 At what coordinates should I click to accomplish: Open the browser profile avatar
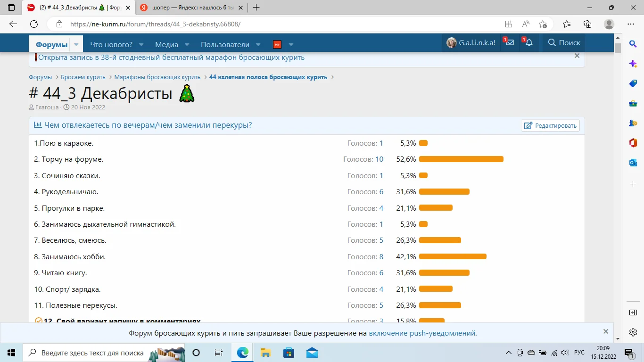coord(609,24)
